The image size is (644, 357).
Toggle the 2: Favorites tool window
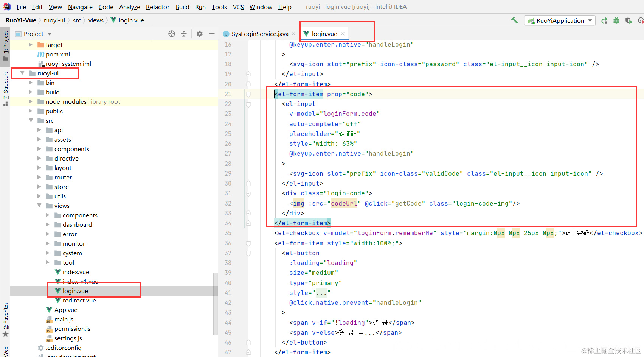(5, 320)
